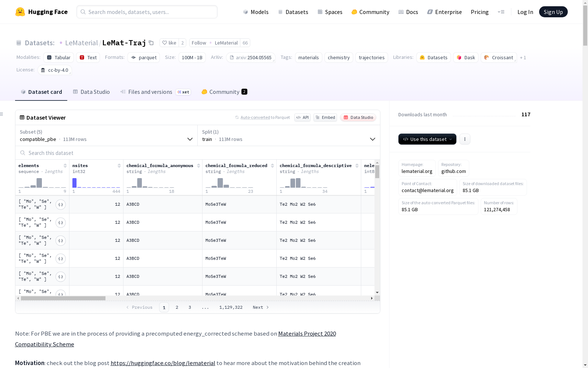Go to Spaces in top navigation
This screenshot has height=368, width=588.
[330, 12]
